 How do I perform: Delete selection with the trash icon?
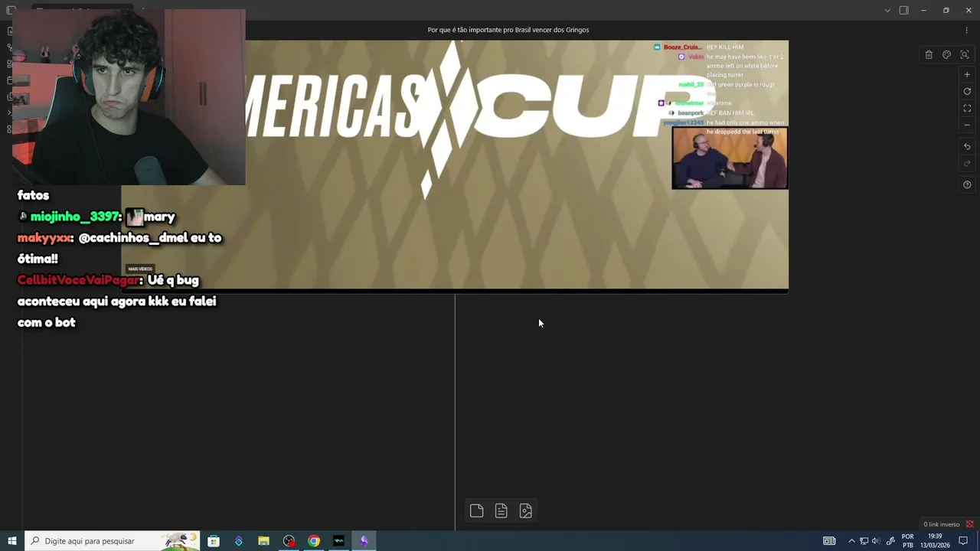click(929, 55)
